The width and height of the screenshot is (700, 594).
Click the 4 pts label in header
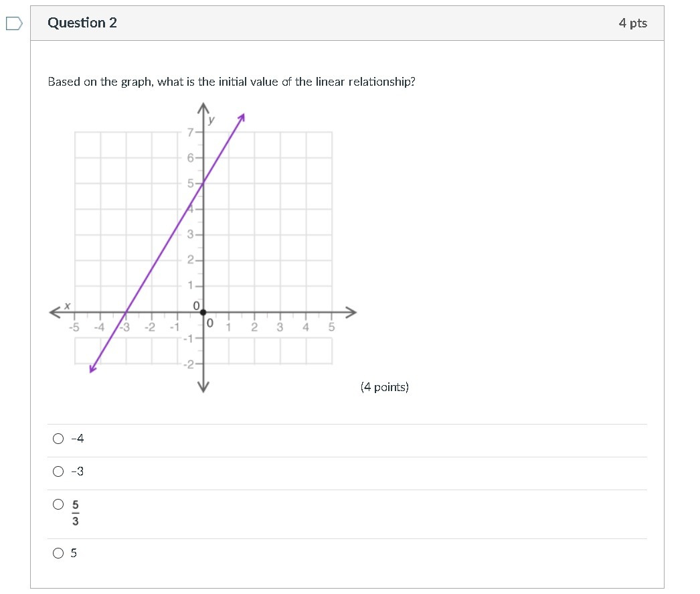632,23
